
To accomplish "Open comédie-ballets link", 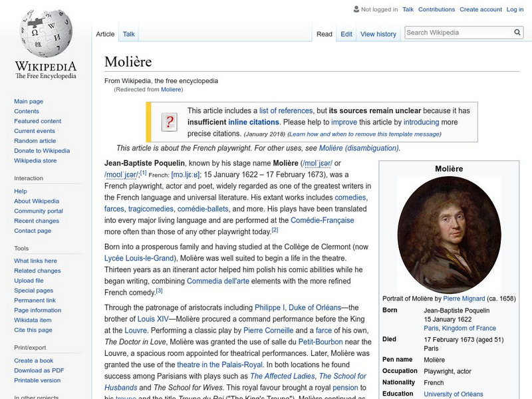I will coord(203,209).
